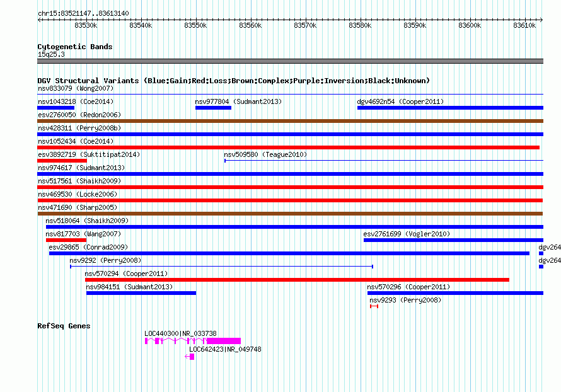Viewport: 561px width, 392px height.
Task: Open nsv984151 (Sudmant2013) label
Action: point(129,287)
